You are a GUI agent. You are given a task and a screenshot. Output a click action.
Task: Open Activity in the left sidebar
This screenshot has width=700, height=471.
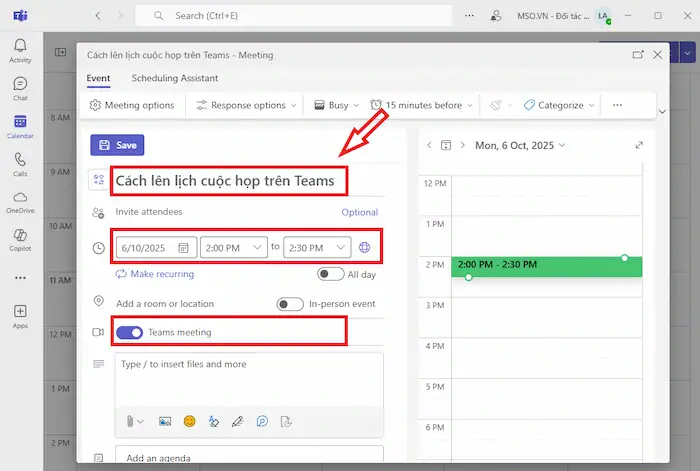click(x=20, y=50)
